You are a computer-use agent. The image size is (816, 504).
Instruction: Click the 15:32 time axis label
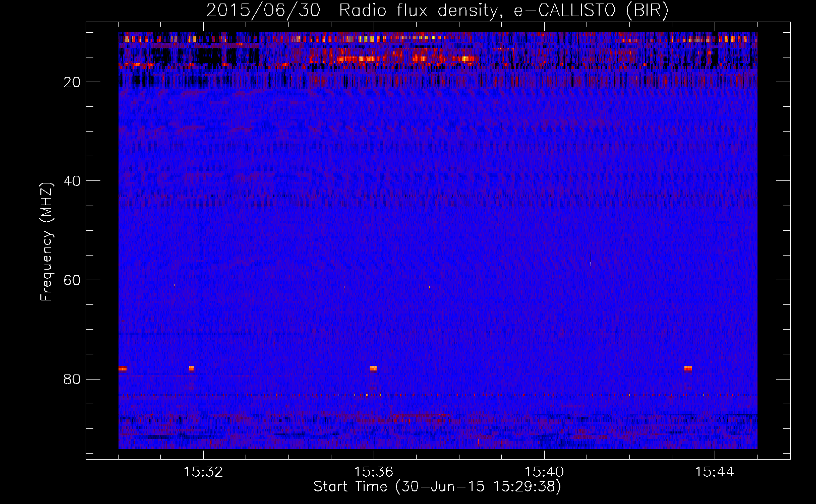[203, 472]
